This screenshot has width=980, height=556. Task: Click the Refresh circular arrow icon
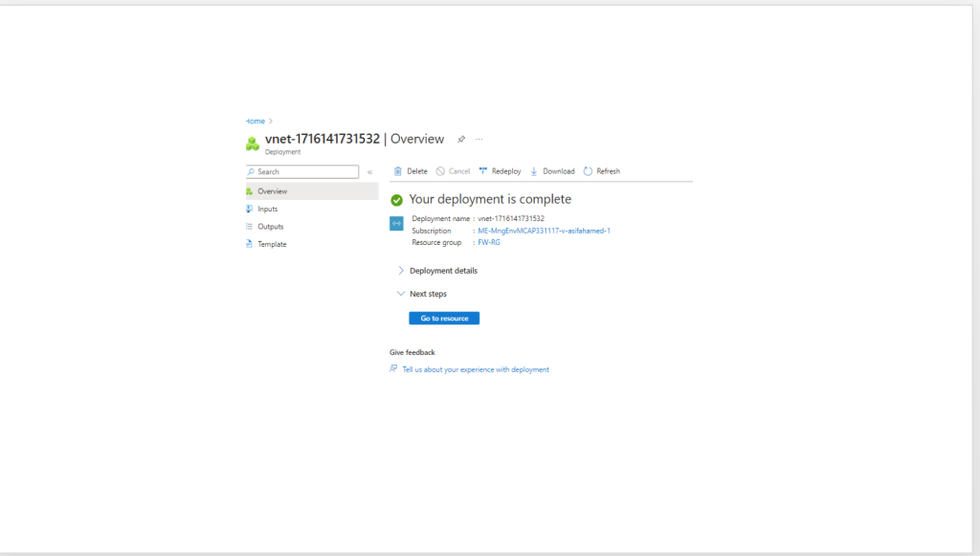click(x=588, y=171)
